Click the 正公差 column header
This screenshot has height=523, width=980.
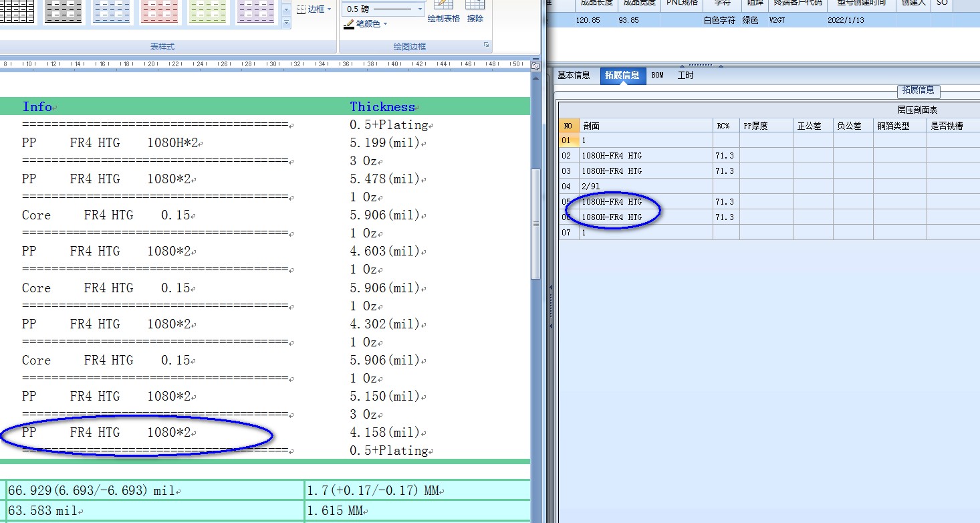(813, 125)
